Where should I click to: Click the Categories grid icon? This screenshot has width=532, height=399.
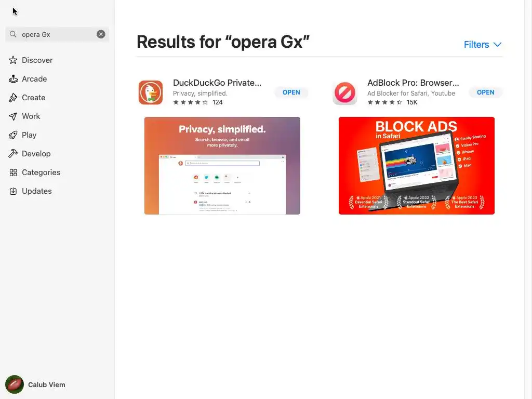point(13,172)
